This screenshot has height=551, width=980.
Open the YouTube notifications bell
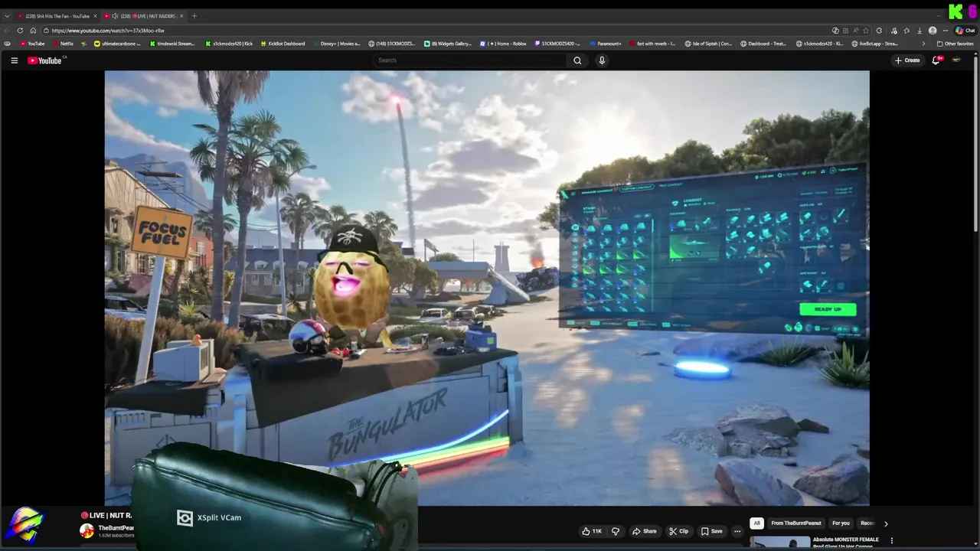click(x=936, y=60)
